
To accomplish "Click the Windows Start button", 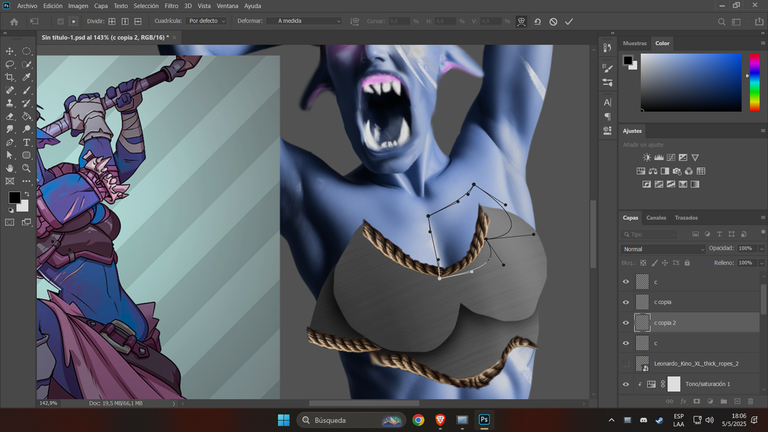I will [284, 420].
